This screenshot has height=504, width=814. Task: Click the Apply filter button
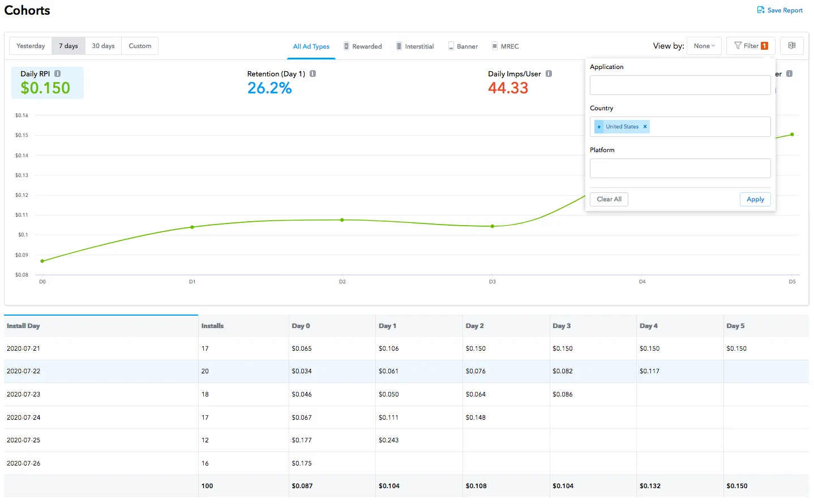[755, 199]
